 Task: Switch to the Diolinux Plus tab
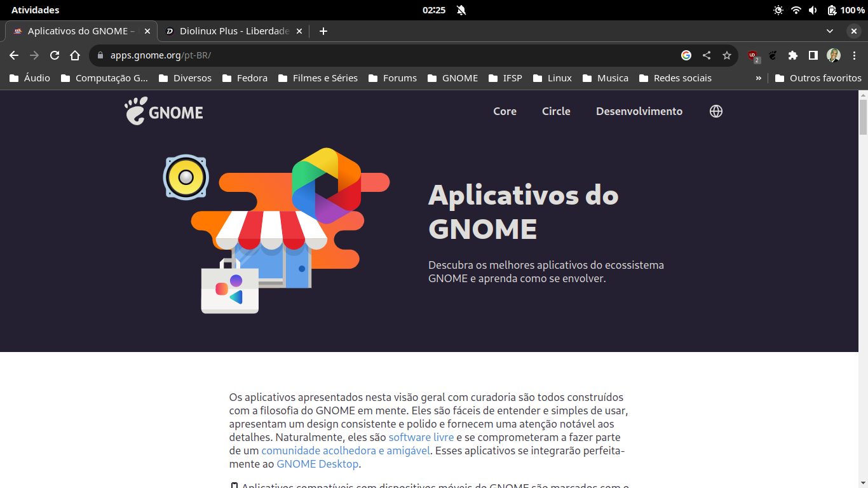(234, 31)
